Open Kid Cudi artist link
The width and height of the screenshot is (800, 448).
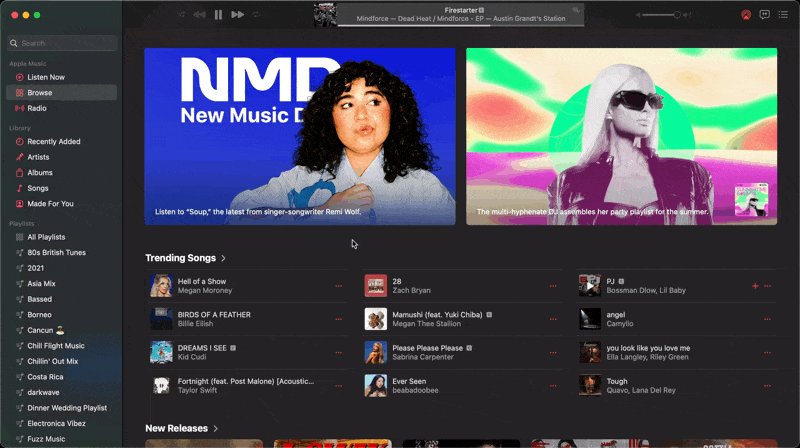point(192,357)
